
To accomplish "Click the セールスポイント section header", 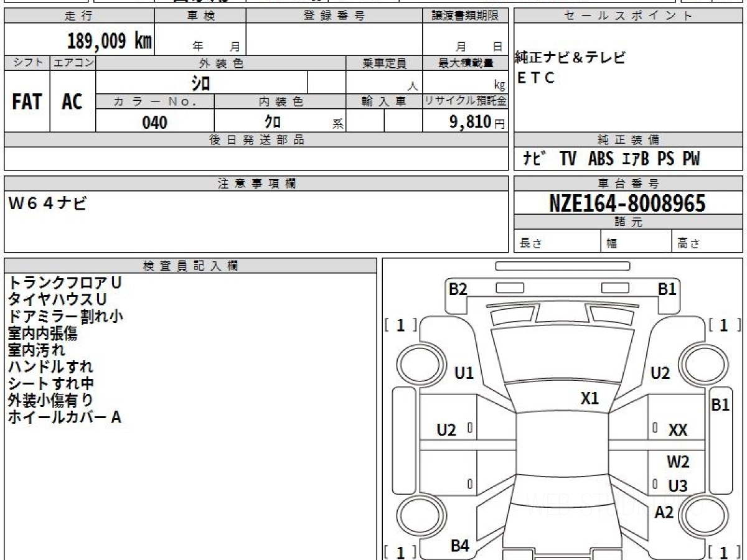I will tap(628, 16).
